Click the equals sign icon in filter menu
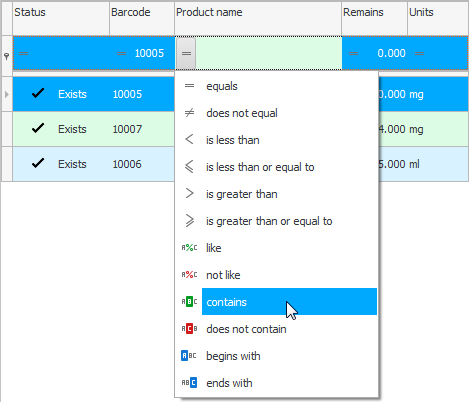 tap(189, 86)
